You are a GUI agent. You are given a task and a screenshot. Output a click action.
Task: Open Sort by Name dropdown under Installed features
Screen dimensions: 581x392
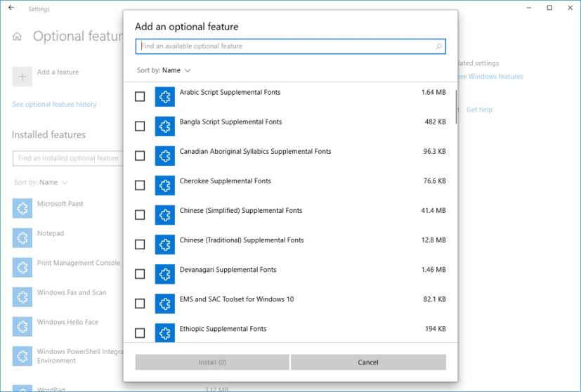pos(41,182)
